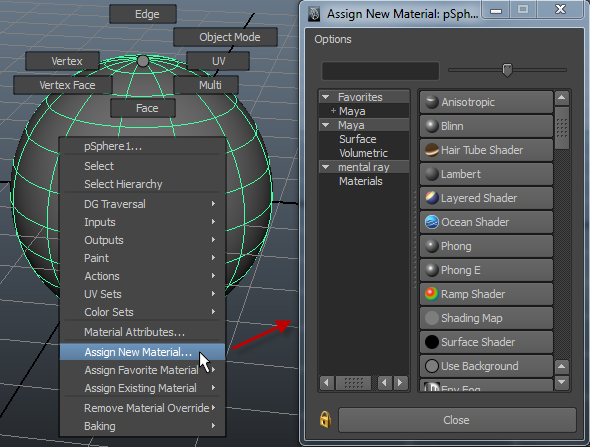
Task: Click the black Surface Shader icon
Action: pyautogui.click(x=432, y=342)
